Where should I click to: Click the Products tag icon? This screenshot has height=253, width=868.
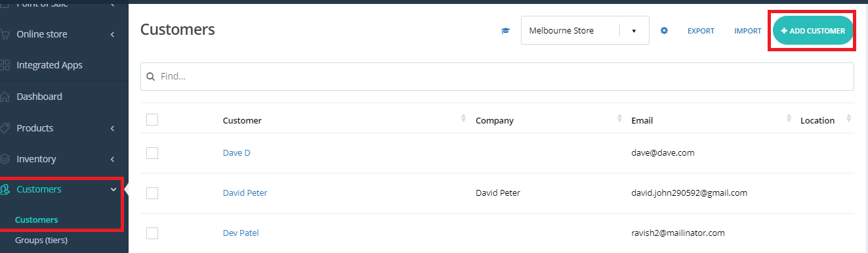pyautogui.click(x=5, y=128)
